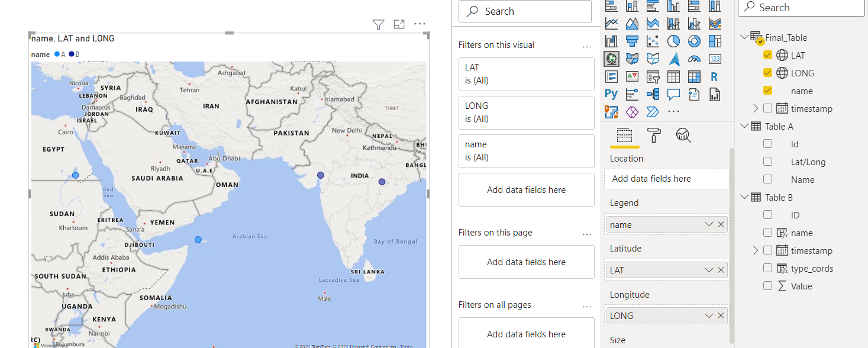The image size is (868, 348).
Task: Remove LAT from the Latitude well
Action: [x=721, y=270]
